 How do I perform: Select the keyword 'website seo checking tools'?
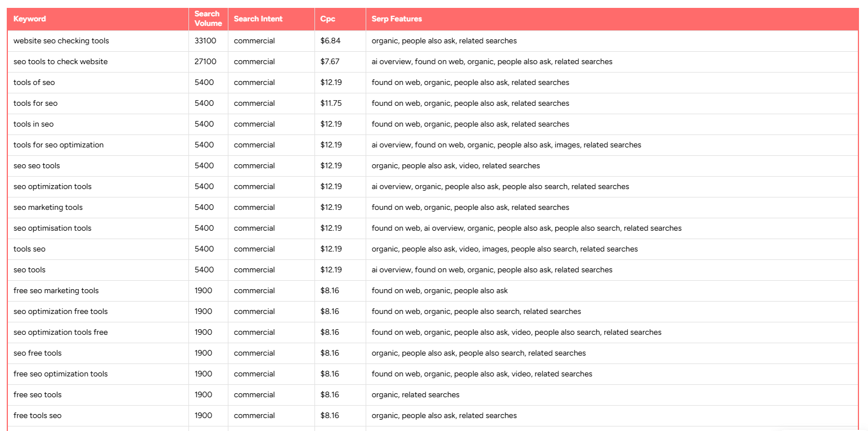(61, 41)
